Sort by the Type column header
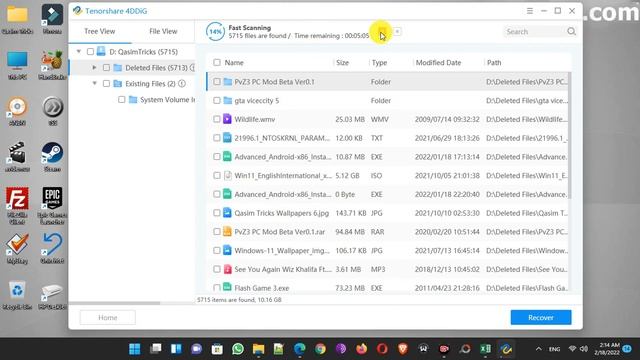 (x=380, y=62)
